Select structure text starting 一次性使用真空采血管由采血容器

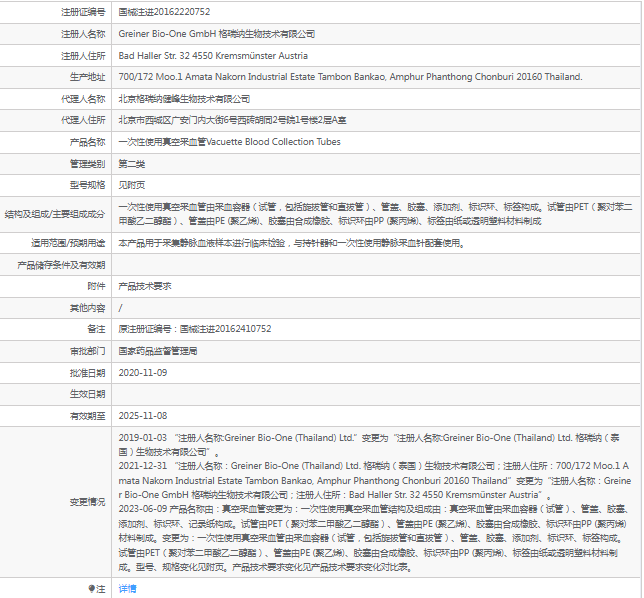pyautogui.click(x=375, y=214)
